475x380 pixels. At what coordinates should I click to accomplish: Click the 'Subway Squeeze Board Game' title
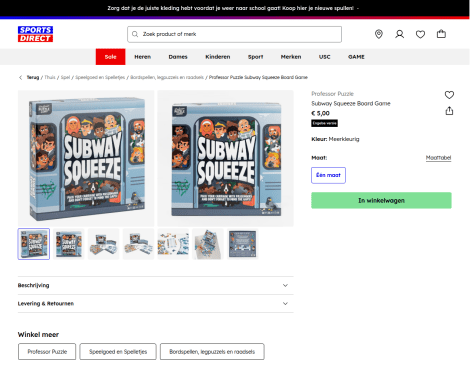point(351,103)
